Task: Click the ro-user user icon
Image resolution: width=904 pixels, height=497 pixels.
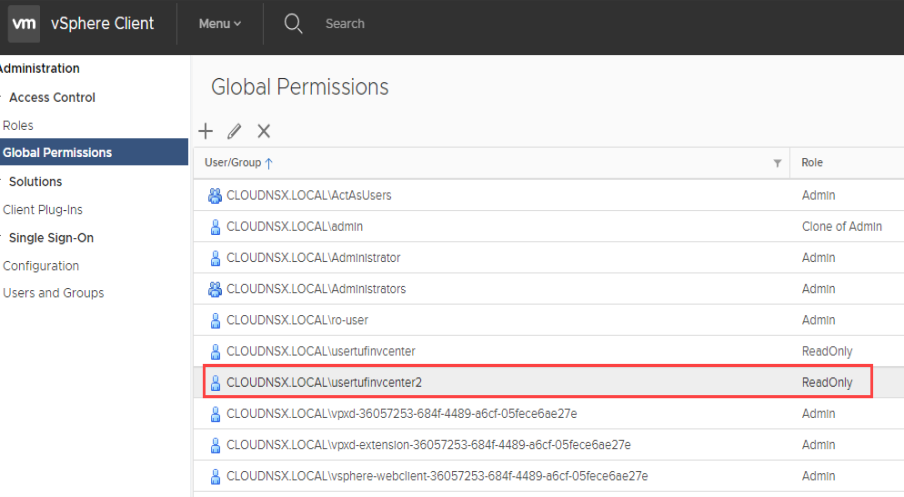Action: coord(215,320)
